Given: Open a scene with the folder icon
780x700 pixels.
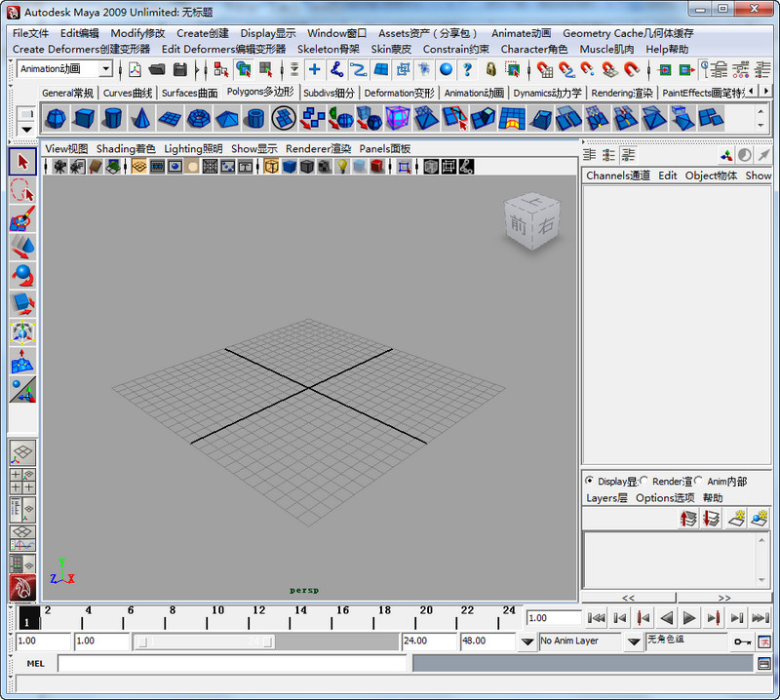Looking at the screenshot, I should click(x=155, y=68).
